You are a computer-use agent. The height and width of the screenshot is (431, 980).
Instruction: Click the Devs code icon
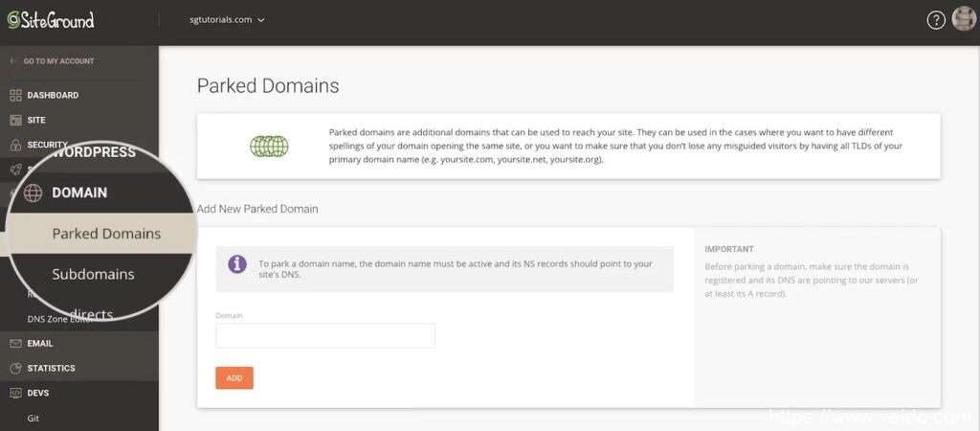pos(15,393)
